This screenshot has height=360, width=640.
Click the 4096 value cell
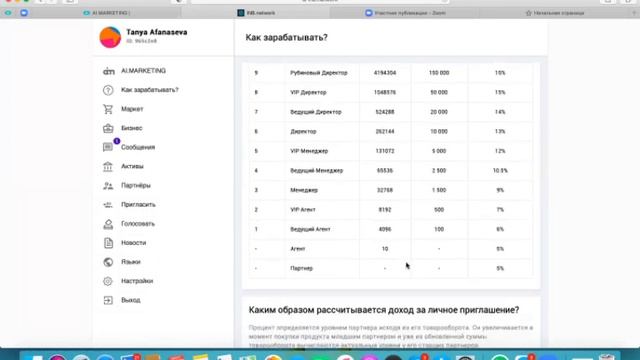(385, 229)
